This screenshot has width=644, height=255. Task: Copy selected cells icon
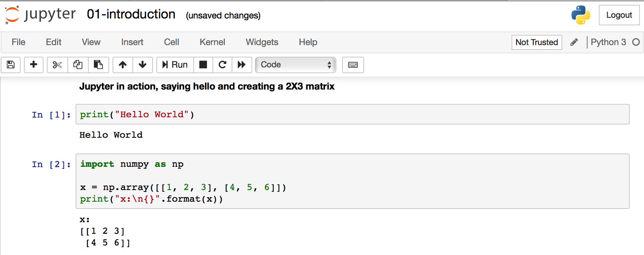coord(78,65)
